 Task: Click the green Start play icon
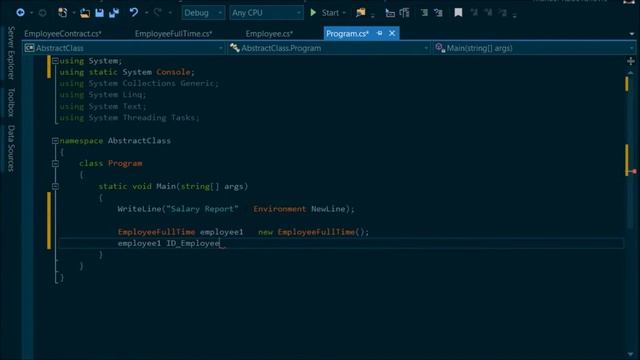(x=313, y=13)
